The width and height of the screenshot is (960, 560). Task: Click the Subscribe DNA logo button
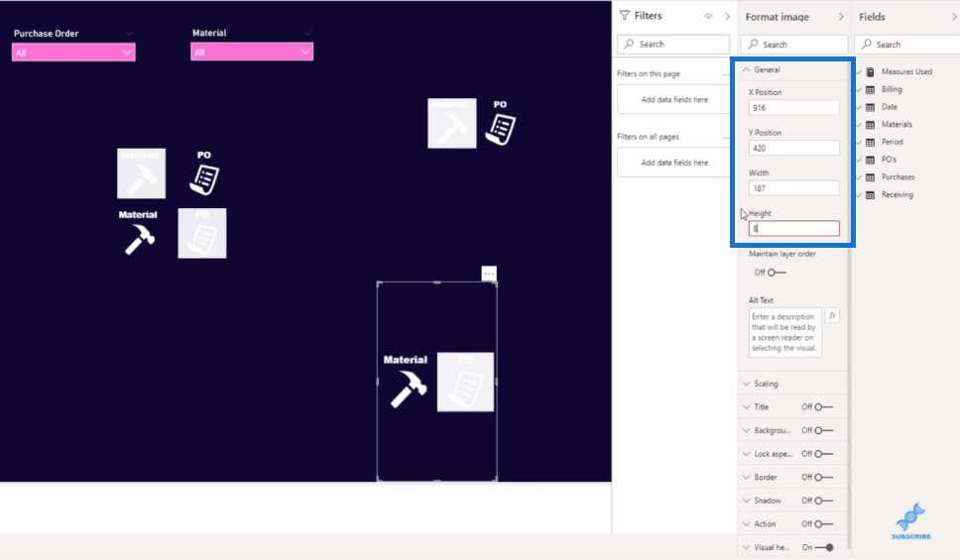coord(911,520)
